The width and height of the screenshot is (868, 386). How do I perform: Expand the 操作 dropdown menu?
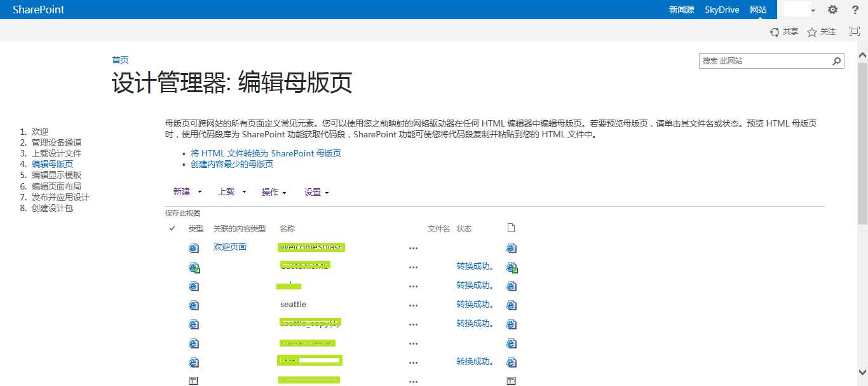(274, 192)
